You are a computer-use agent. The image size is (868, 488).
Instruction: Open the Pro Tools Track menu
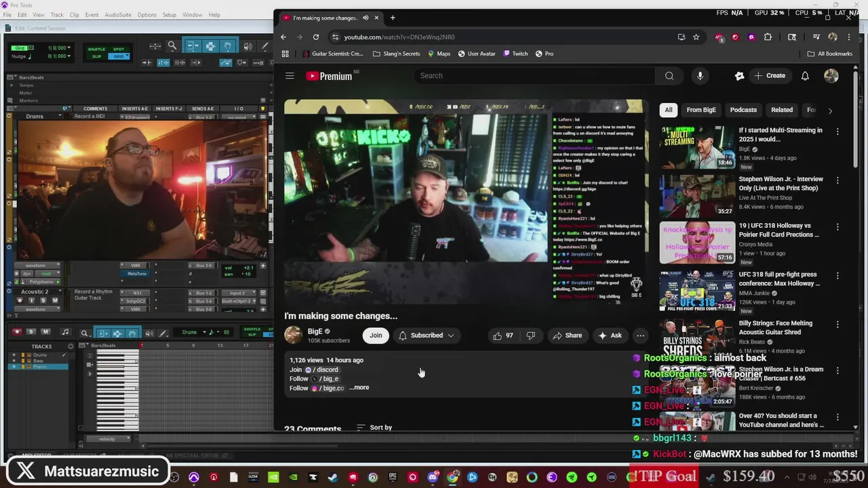[x=57, y=15]
